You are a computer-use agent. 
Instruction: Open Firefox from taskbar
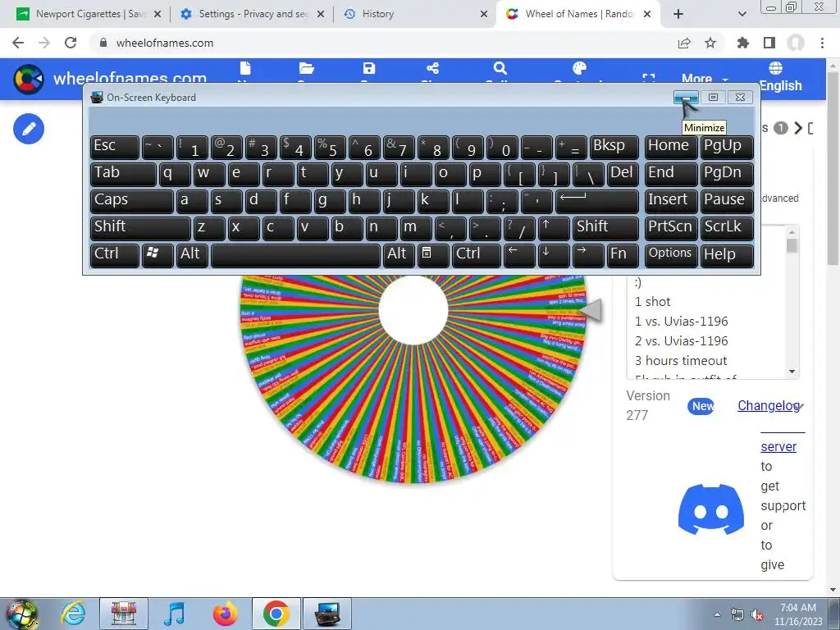(x=225, y=614)
